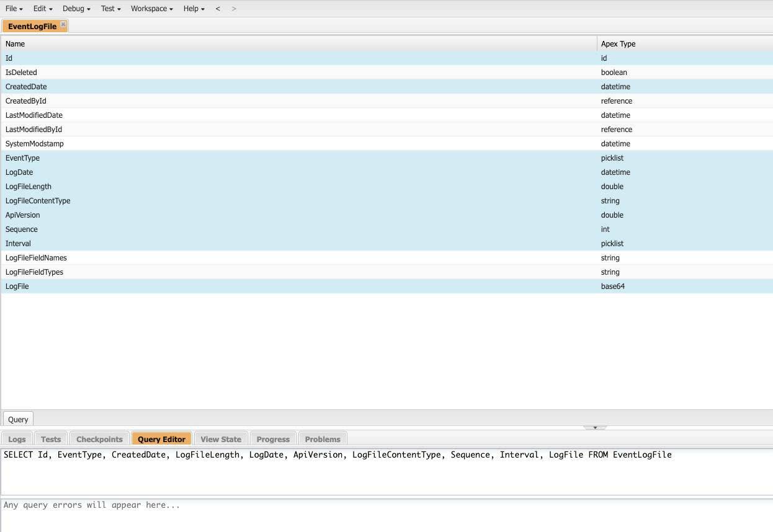The image size is (773, 532).
Task: Select the LogFileContentType field row
Action: coord(386,201)
